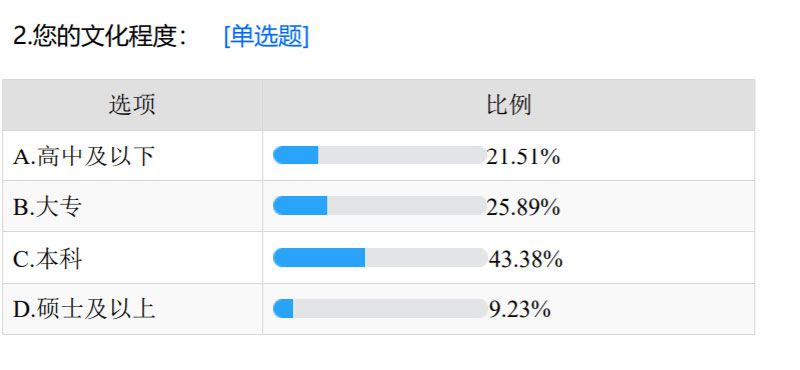Click the progress bar for 高中及以下
The width and height of the screenshot is (800, 370).
pos(380,155)
